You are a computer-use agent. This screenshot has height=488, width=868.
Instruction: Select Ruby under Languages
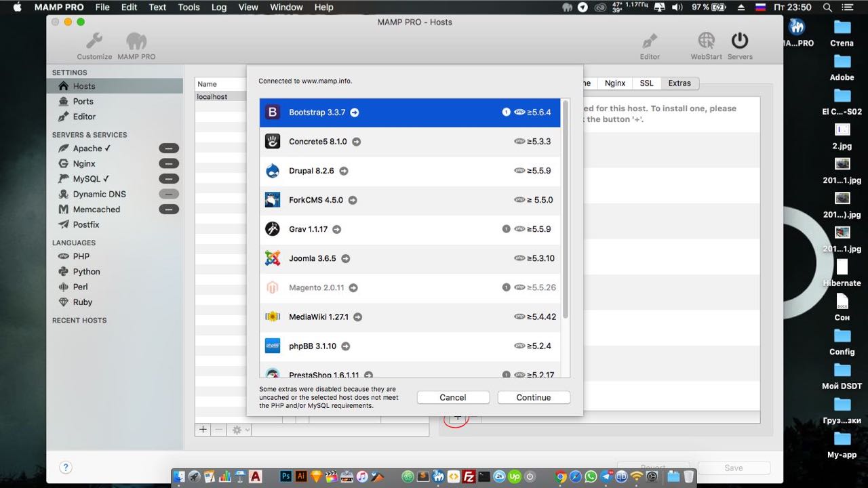115,302
